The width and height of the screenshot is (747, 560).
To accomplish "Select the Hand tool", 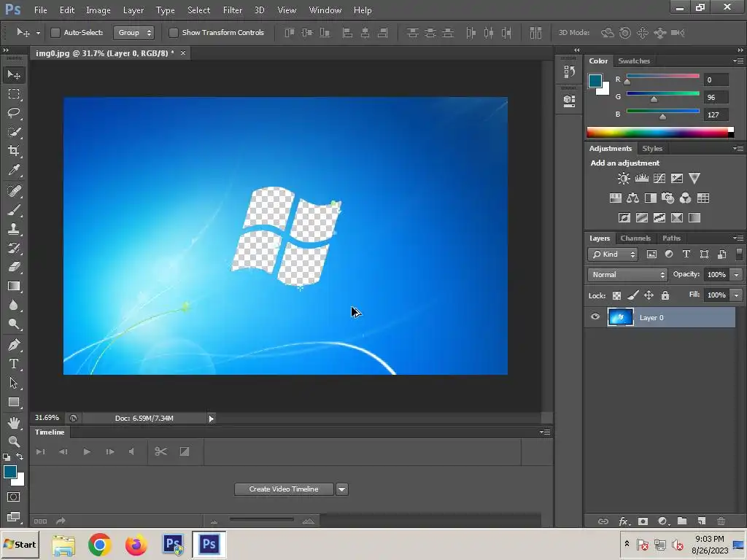I will point(14,422).
